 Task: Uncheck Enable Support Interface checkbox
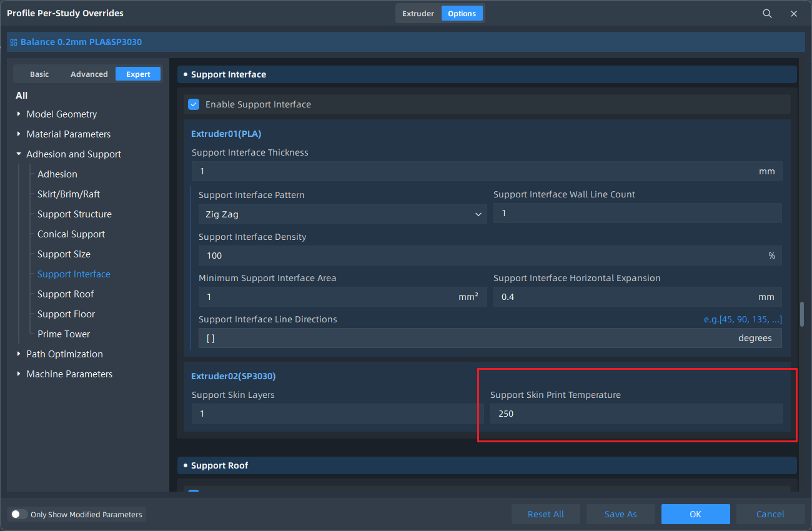[194, 104]
